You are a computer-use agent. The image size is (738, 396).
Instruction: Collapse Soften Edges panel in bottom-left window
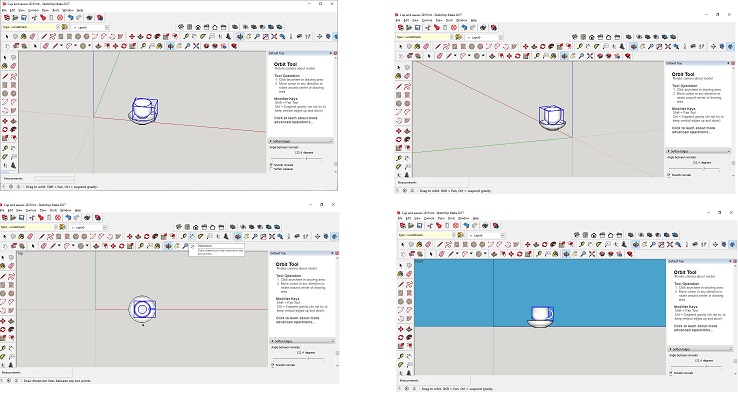click(333, 341)
